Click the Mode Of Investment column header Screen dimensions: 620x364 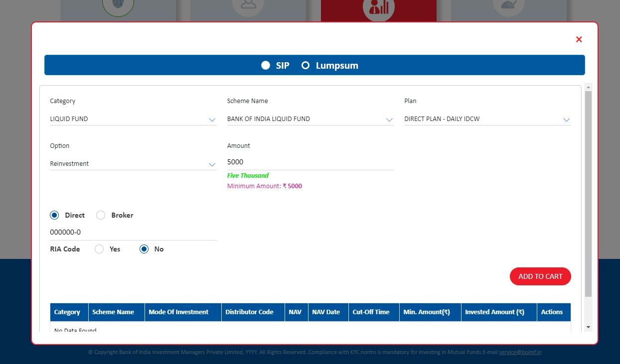pos(183,312)
